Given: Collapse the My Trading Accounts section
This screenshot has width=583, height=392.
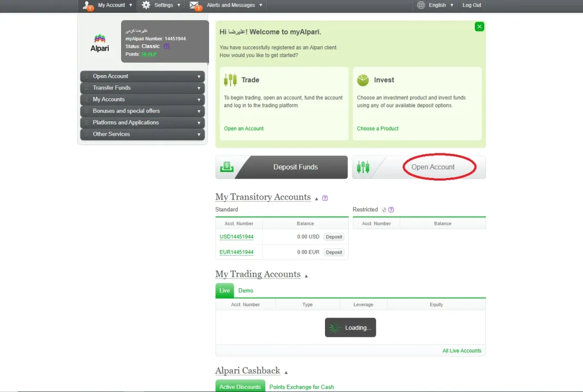Looking at the screenshot, I should (x=306, y=276).
